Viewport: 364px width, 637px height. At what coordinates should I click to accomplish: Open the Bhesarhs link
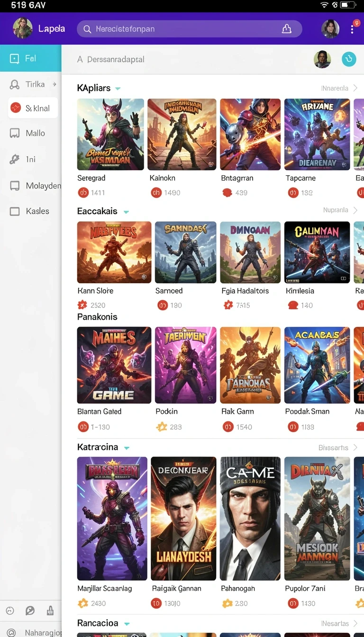click(x=333, y=447)
